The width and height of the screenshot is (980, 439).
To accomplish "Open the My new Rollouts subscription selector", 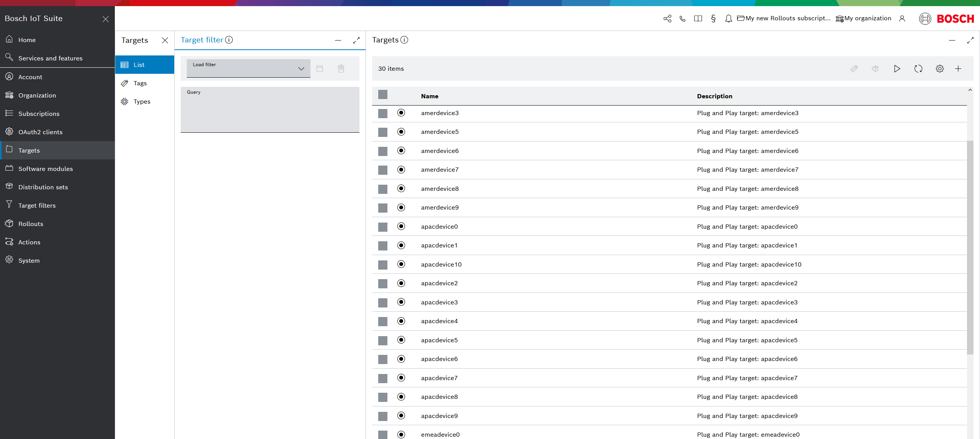I will click(784, 18).
